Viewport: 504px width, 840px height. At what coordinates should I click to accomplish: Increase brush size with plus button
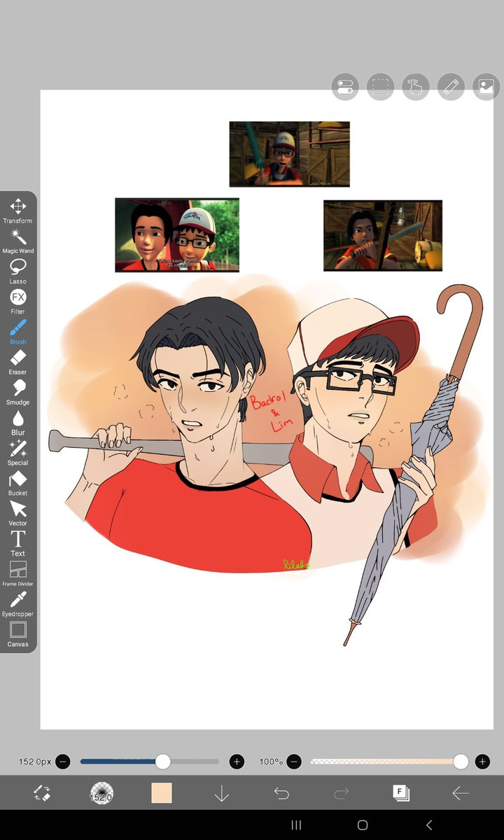click(x=237, y=762)
